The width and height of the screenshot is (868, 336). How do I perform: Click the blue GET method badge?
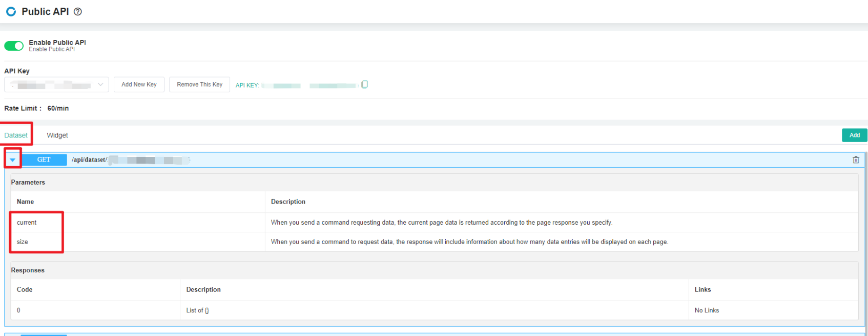click(x=44, y=160)
